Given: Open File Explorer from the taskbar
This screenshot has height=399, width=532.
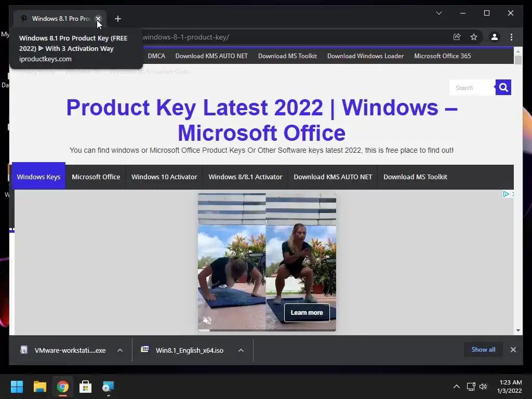Looking at the screenshot, I should point(39,387).
